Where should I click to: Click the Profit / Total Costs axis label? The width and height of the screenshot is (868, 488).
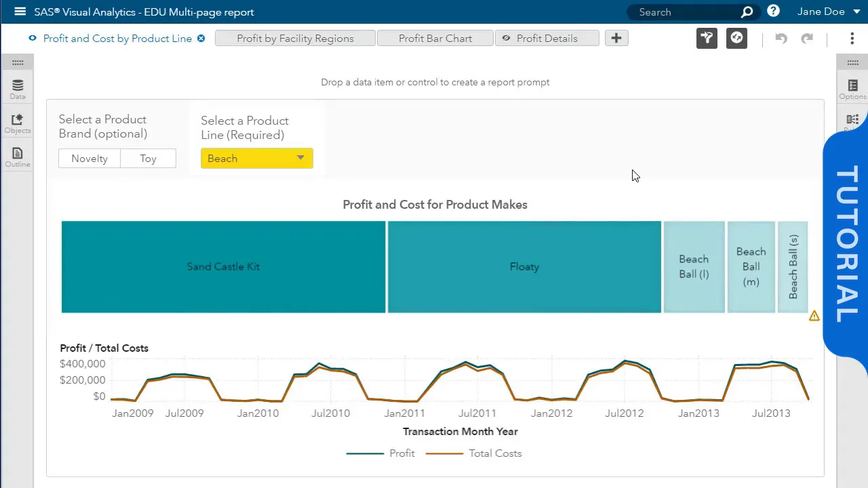tap(104, 348)
